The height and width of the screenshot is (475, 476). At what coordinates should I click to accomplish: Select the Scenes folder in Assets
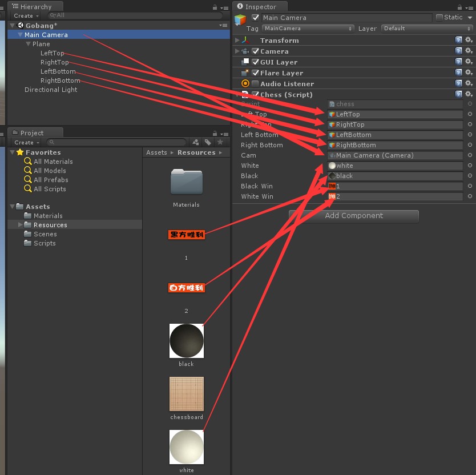click(x=41, y=234)
